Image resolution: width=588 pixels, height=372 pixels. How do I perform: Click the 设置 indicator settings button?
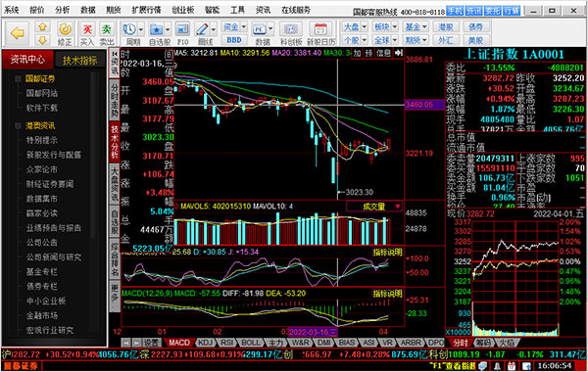click(x=152, y=343)
